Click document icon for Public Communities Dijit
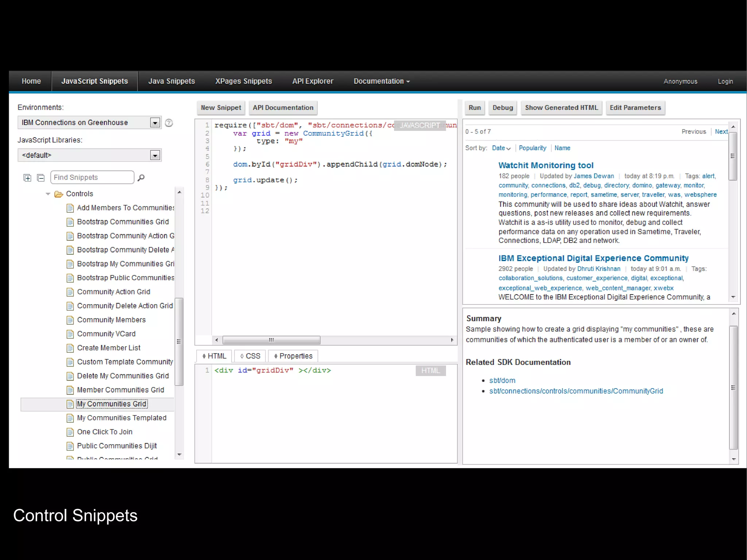The image size is (747, 560). point(70,446)
